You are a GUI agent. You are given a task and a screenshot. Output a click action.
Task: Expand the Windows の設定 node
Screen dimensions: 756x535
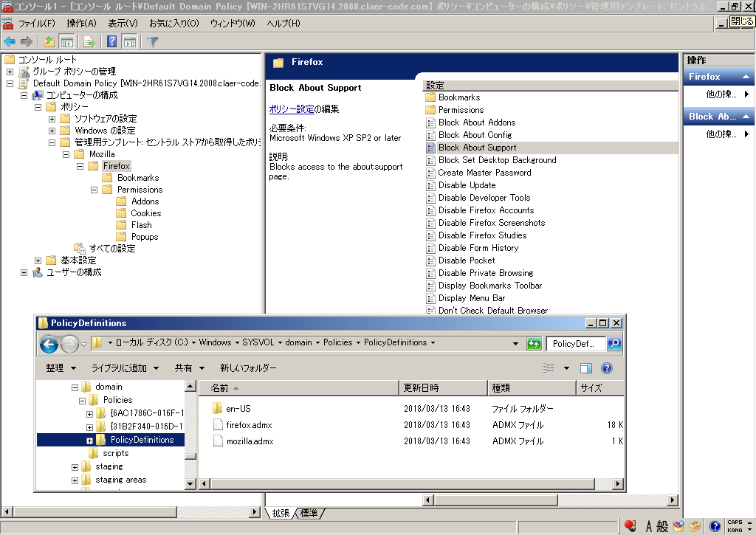pyautogui.click(x=52, y=131)
